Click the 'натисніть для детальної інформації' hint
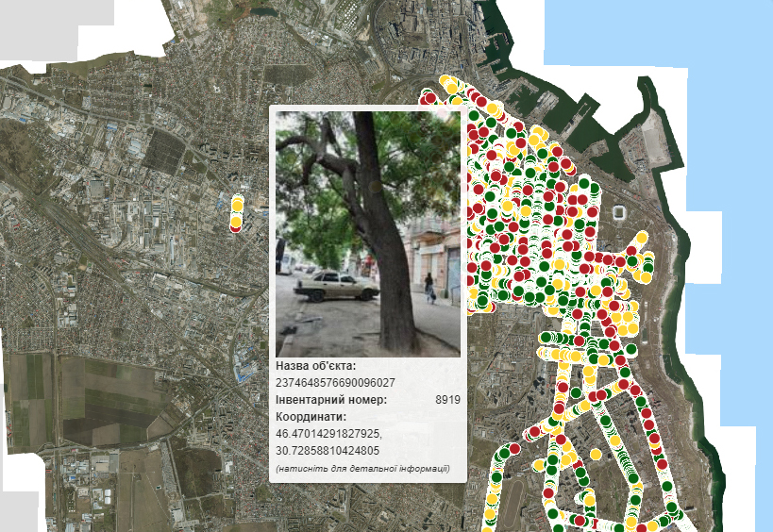773x532 pixels. [362, 469]
